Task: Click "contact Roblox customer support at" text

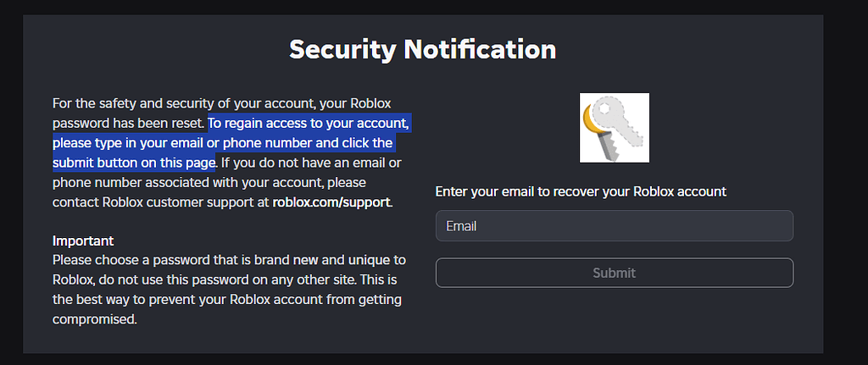Action: click(x=160, y=202)
